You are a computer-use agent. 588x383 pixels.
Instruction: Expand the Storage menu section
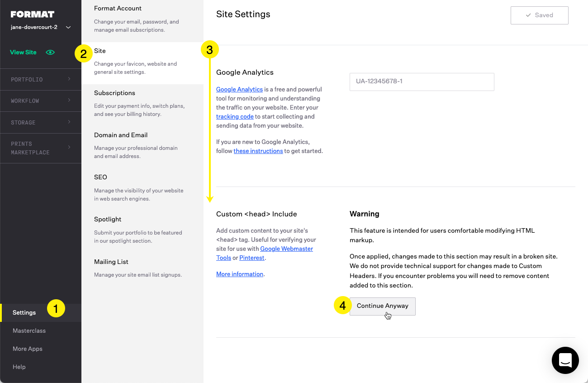coord(41,122)
